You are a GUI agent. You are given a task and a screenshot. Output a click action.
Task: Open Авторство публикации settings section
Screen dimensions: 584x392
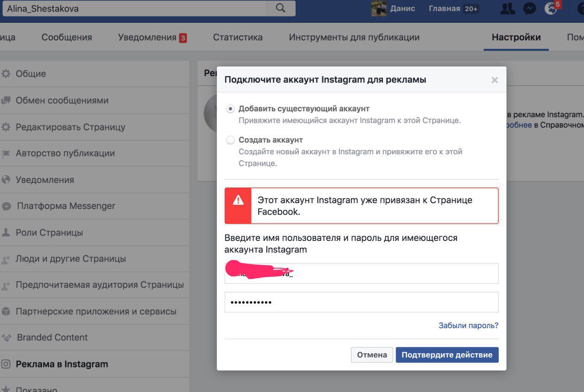click(x=94, y=153)
